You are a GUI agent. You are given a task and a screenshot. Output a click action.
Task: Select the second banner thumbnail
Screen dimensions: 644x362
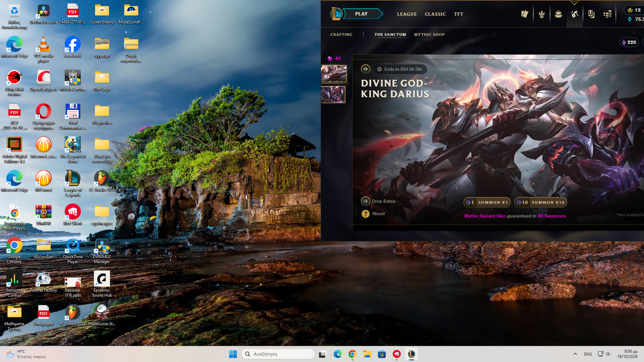click(x=333, y=95)
